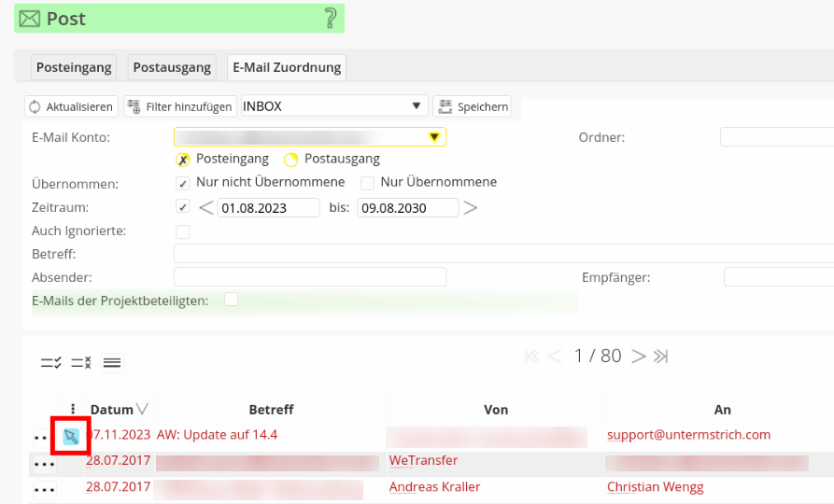Switch to the Postausgang tab

pos(173,67)
